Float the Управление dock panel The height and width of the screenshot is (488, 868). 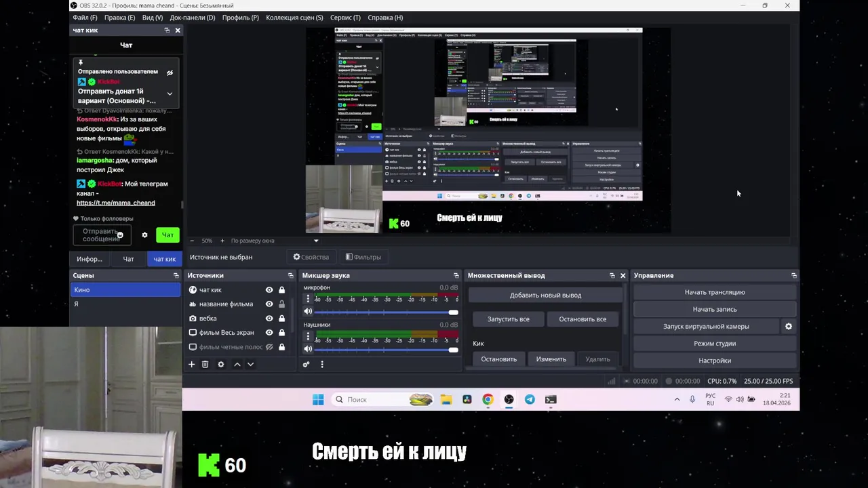[x=794, y=276]
